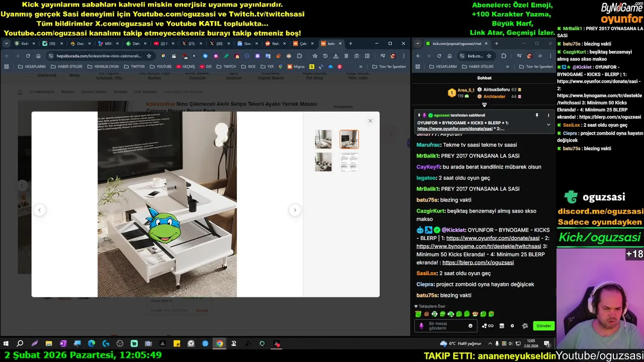The image size is (644, 362).
Task: Open weather widget showing 6°C Hafif yağmur
Action: [x=460, y=344]
